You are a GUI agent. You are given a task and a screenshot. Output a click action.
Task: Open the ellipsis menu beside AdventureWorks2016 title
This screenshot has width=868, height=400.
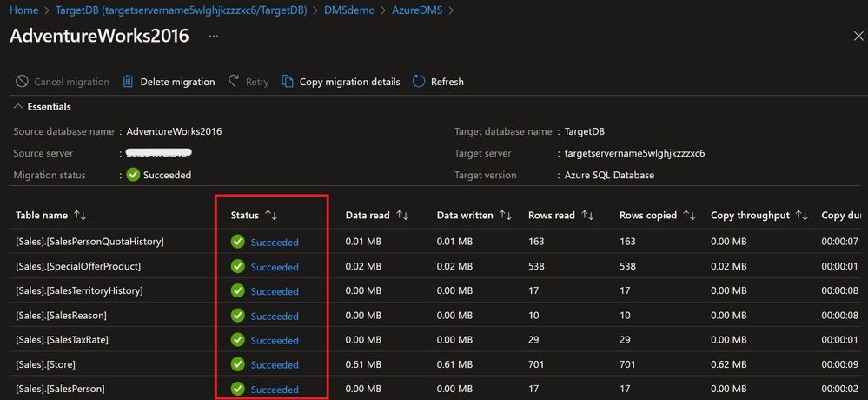click(x=214, y=36)
